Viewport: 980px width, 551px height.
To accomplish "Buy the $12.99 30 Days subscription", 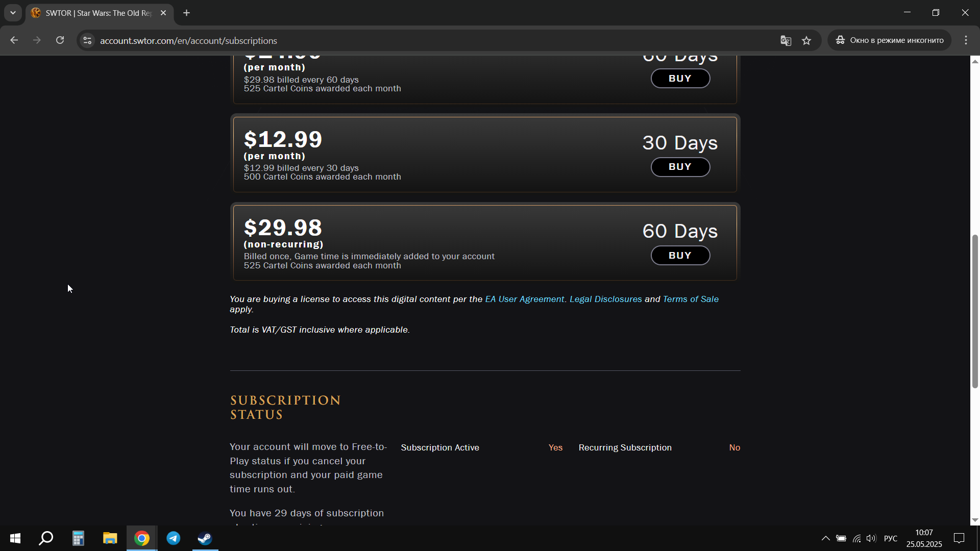I will coord(680,167).
